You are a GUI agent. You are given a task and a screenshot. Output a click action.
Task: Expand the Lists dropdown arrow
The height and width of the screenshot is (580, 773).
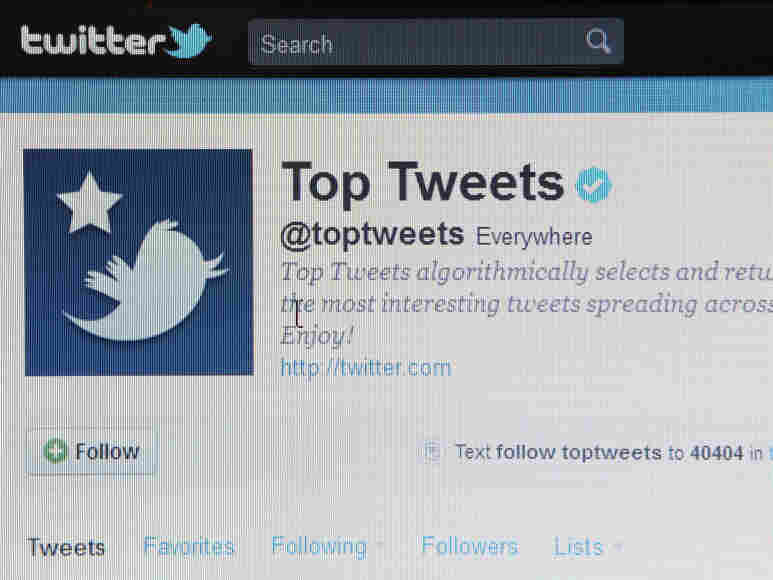click(618, 546)
